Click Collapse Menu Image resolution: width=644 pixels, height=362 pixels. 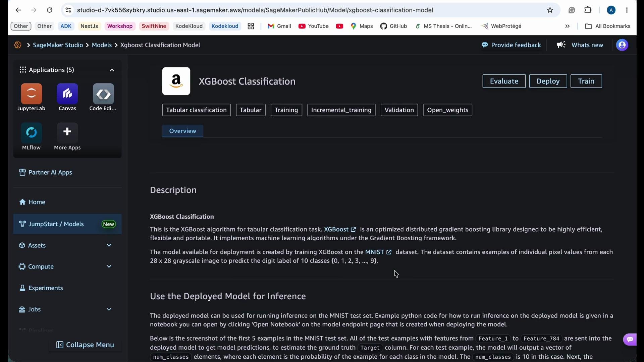coord(85,345)
